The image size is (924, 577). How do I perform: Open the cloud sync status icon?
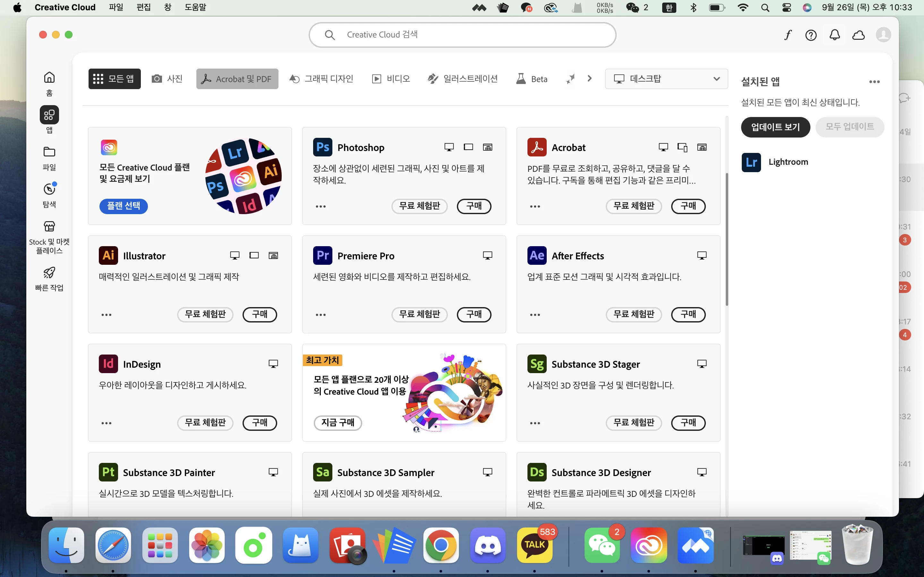[x=858, y=35]
